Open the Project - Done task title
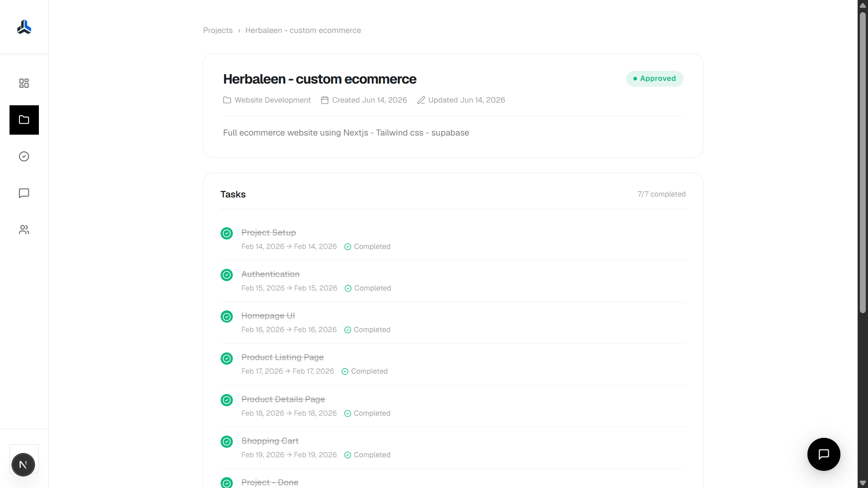868x488 pixels. [270, 482]
